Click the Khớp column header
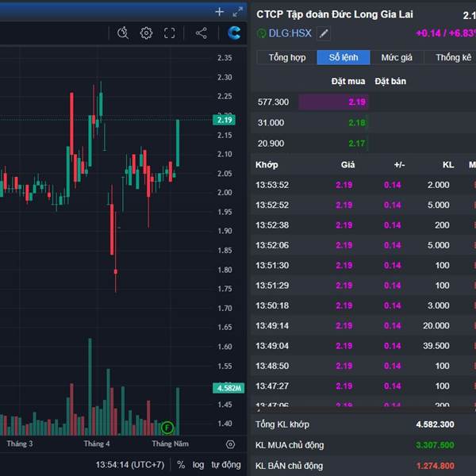The image size is (476, 476). [267, 165]
